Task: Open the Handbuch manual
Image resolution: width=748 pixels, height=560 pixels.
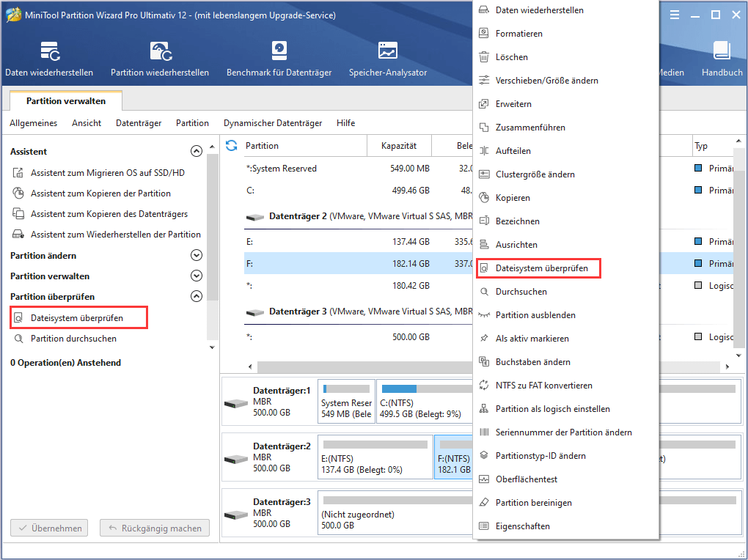Action: [722, 59]
